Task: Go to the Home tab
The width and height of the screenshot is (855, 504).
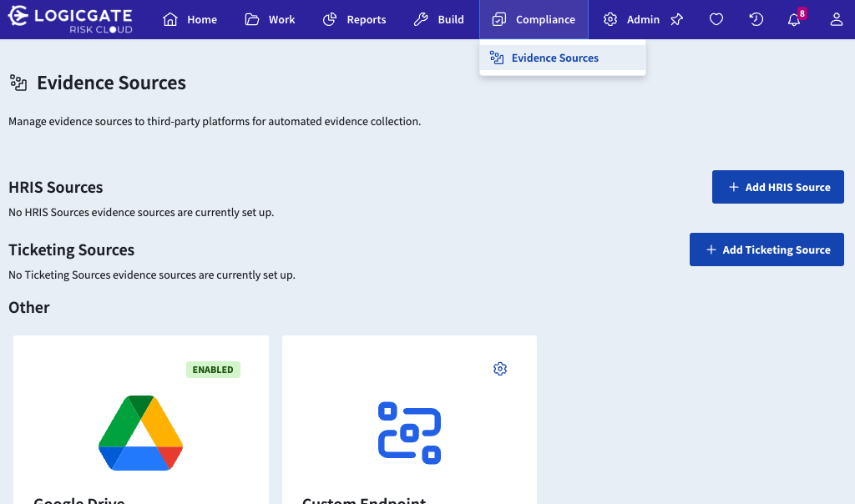Action: point(190,19)
